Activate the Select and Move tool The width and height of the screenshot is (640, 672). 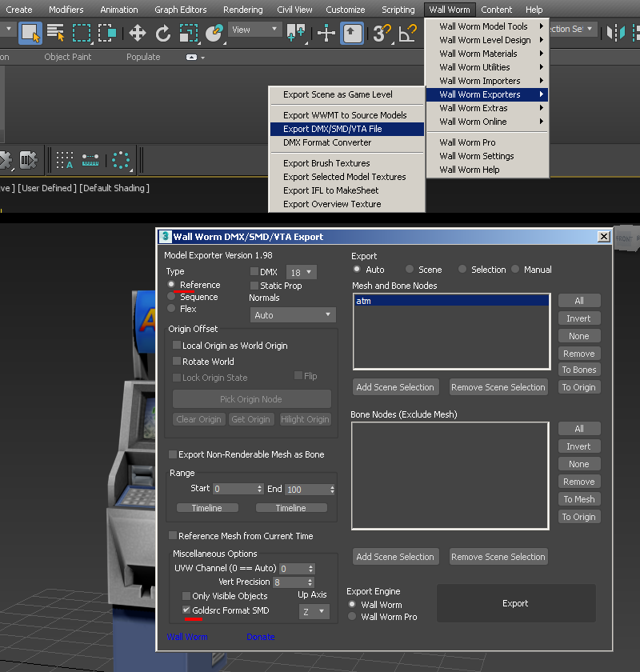point(137,33)
